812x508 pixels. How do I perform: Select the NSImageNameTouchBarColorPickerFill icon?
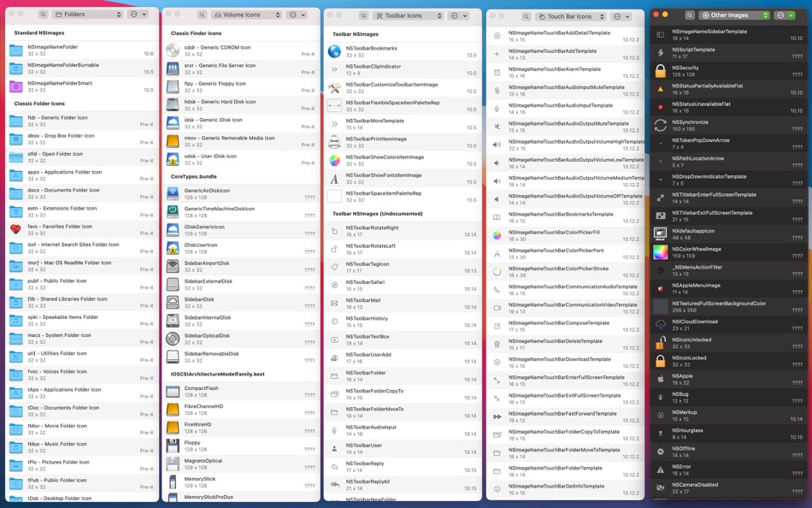tap(497, 235)
